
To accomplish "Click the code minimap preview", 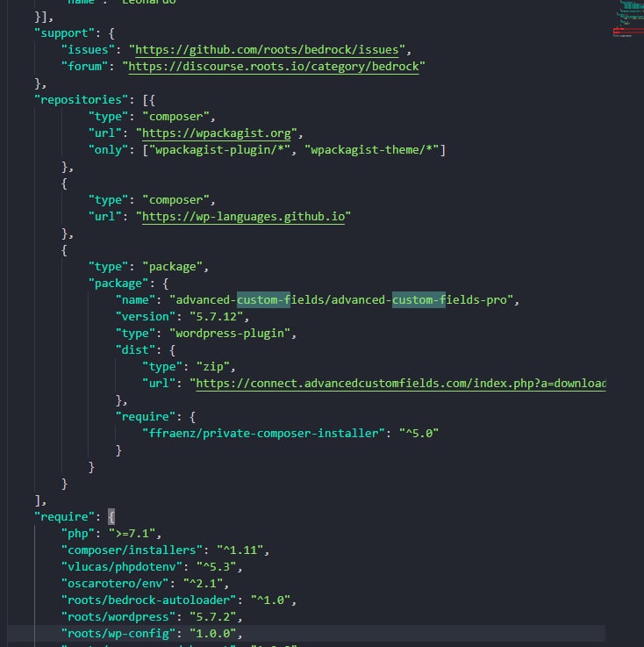I will [628, 20].
